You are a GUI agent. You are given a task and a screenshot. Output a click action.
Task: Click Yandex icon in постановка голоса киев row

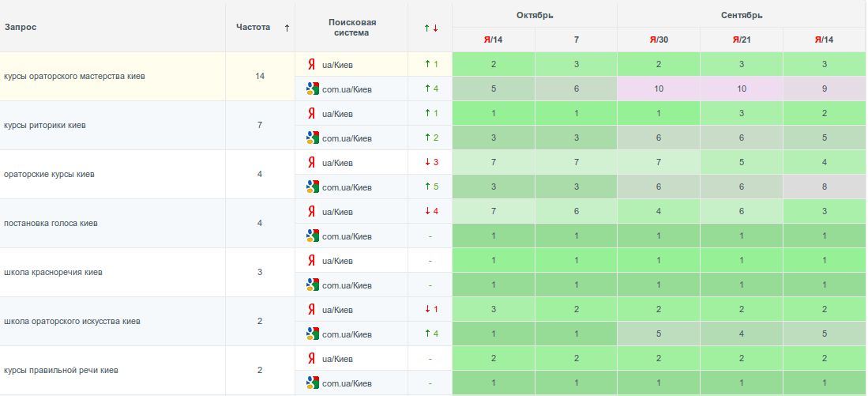312,211
